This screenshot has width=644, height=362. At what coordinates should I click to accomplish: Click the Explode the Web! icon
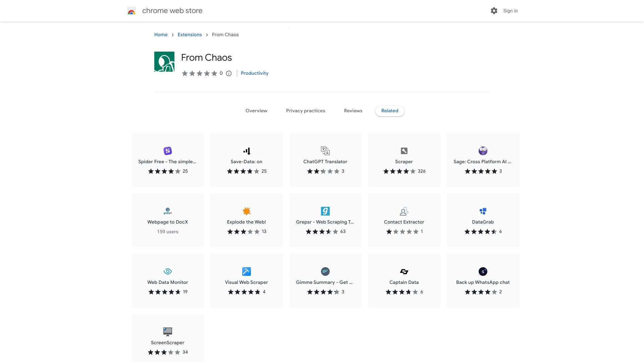(246, 211)
